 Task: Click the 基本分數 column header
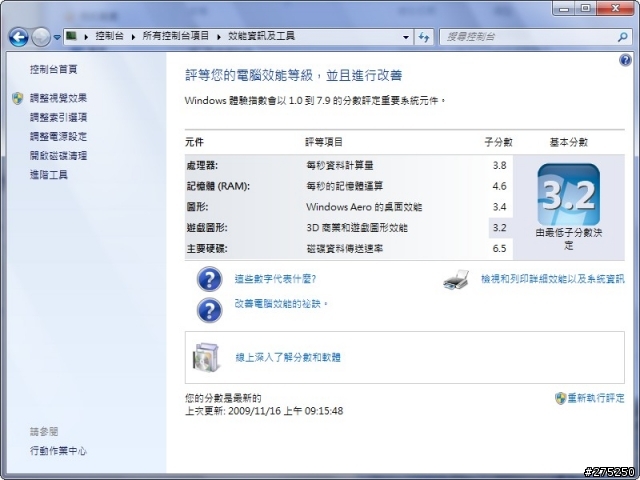tap(569, 142)
